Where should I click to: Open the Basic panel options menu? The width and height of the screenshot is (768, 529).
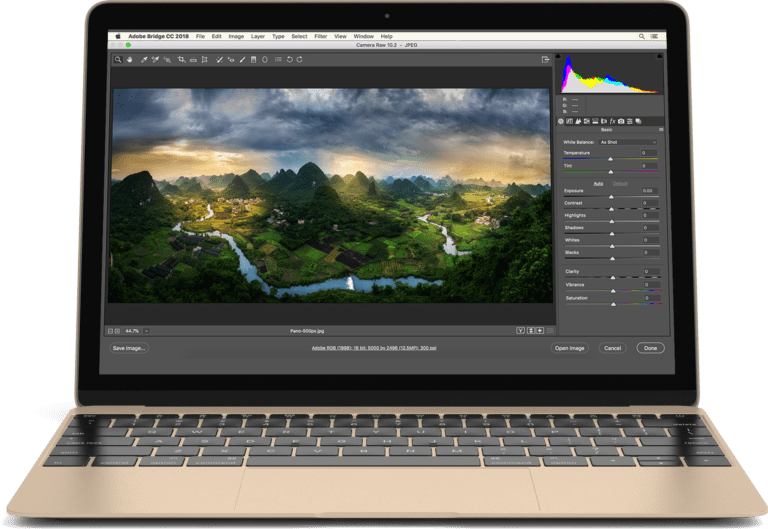point(661,130)
